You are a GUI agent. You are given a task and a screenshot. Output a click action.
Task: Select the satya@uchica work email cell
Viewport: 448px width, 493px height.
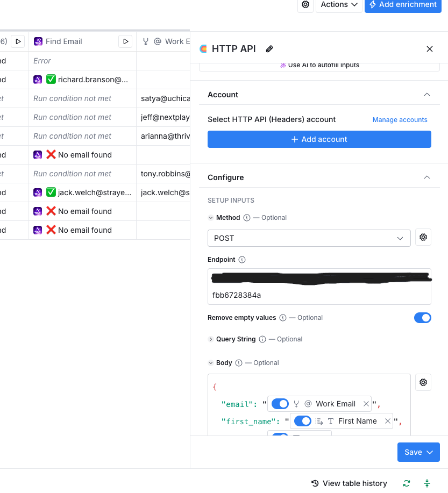click(x=163, y=98)
